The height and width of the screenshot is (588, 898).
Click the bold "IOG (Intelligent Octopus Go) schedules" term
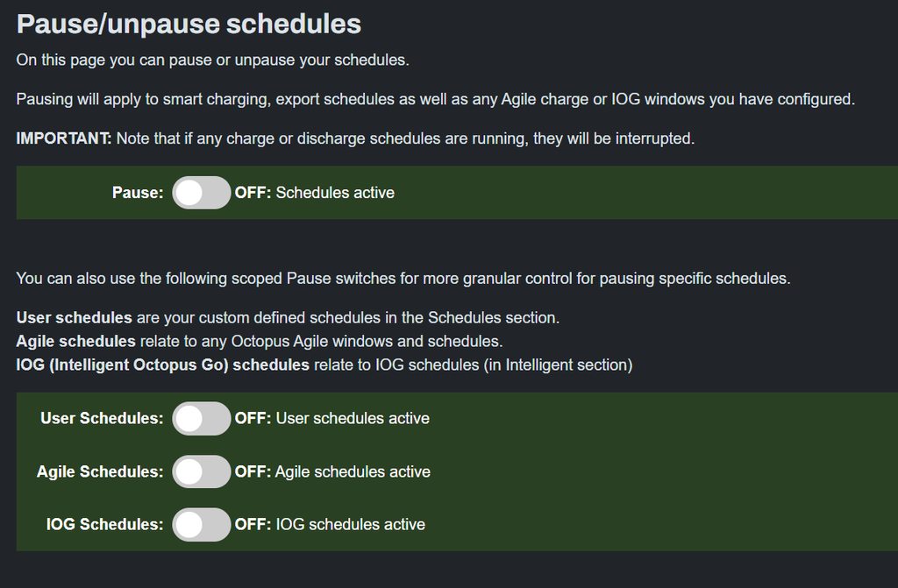[163, 365]
